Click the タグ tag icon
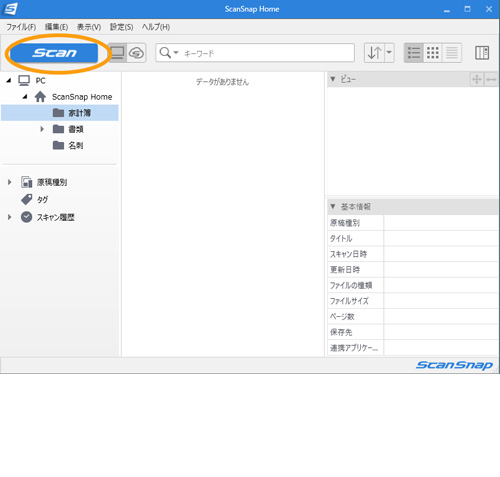The image size is (500, 477). point(27,199)
